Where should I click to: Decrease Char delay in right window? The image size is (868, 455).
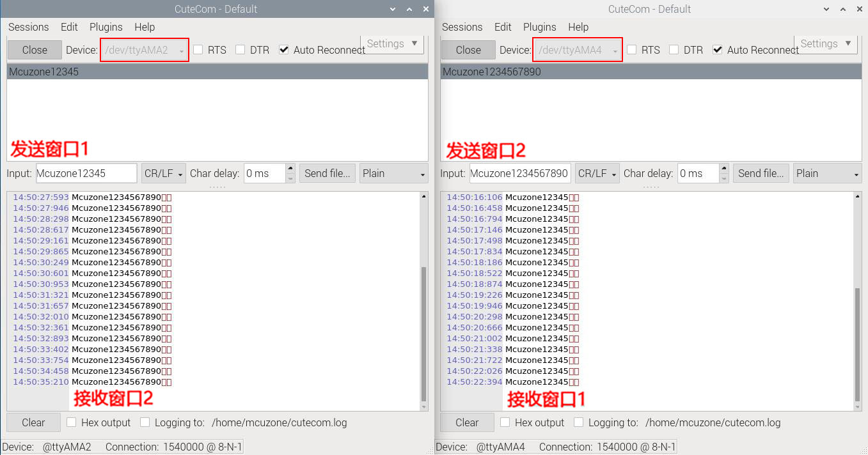click(724, 178)
